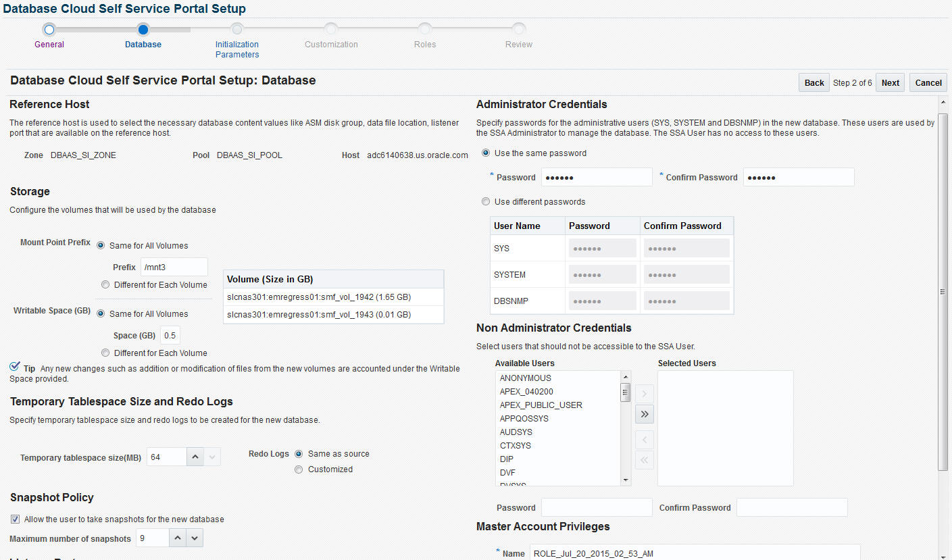Choose Use the same password option
Screen dimensions: 952x560
tap(486, 153)
